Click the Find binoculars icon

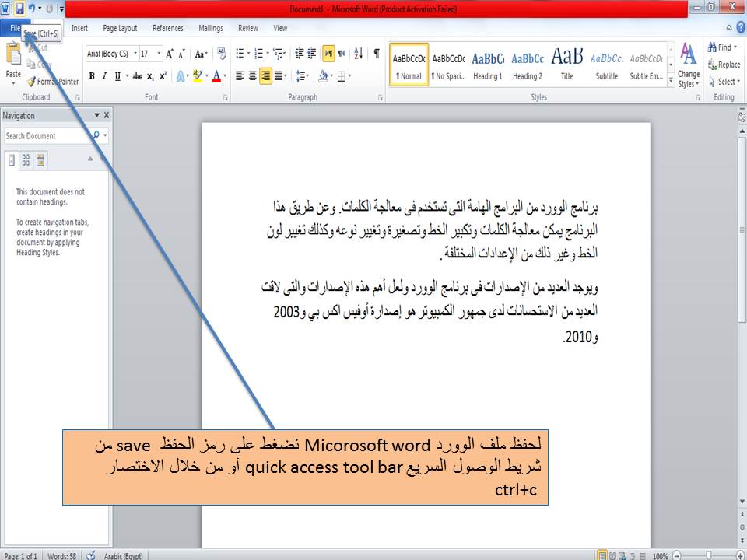point(712,47)
